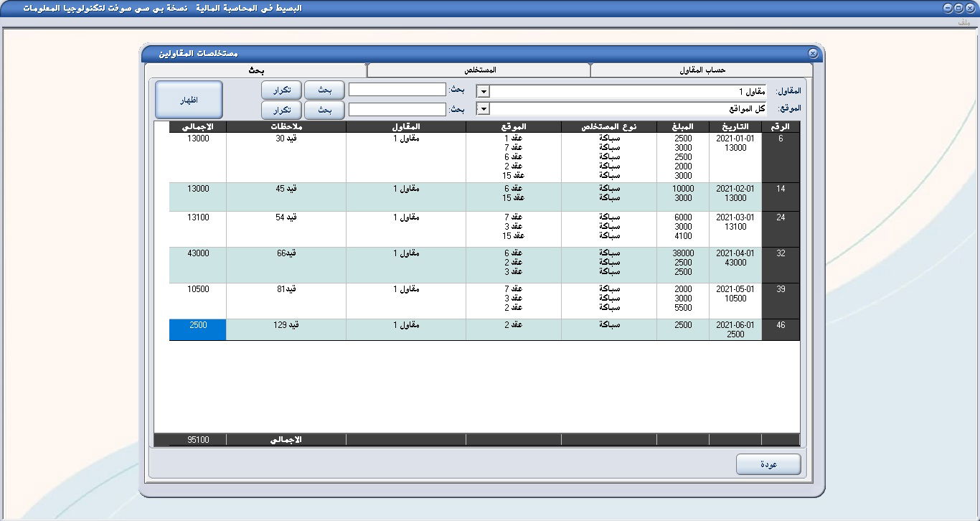
Task: Open the ملف menu
Action: (963, 23)
